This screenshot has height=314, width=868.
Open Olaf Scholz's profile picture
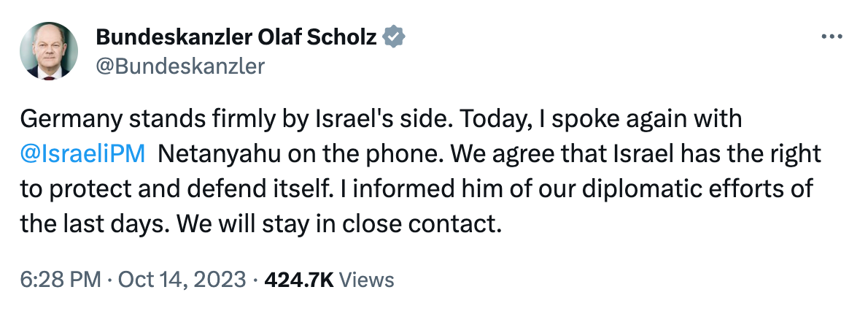click(50, 50)
